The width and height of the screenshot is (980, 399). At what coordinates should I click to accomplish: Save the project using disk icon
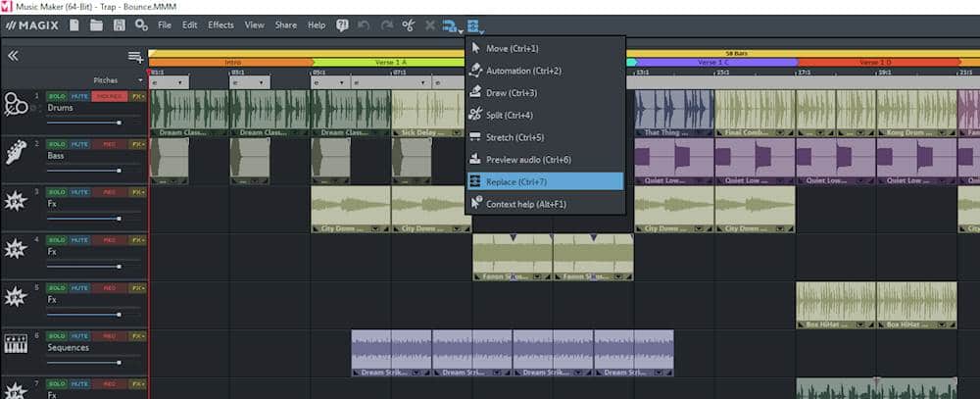(x=119, y=25)
